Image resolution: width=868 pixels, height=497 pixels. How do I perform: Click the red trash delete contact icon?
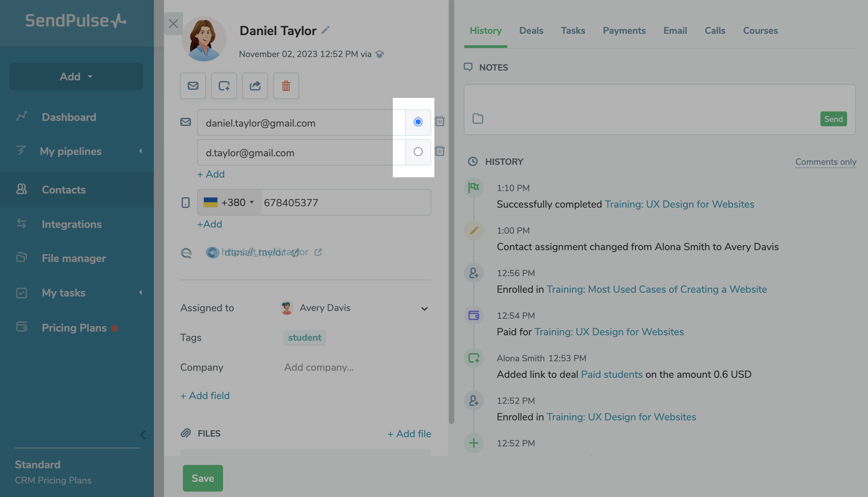[286, 86]
